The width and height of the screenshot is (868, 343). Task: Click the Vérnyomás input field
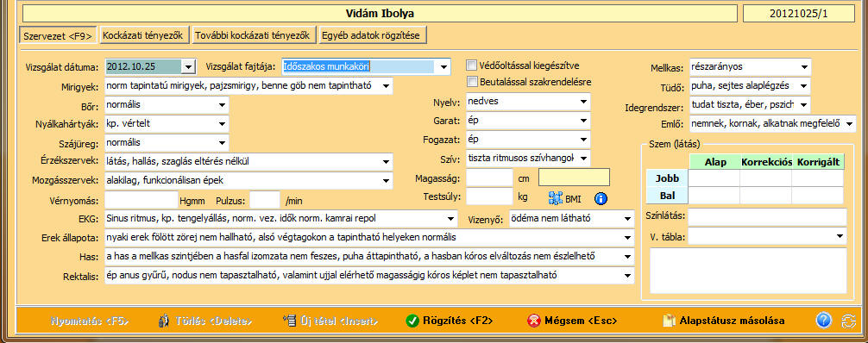click(142, 200)
